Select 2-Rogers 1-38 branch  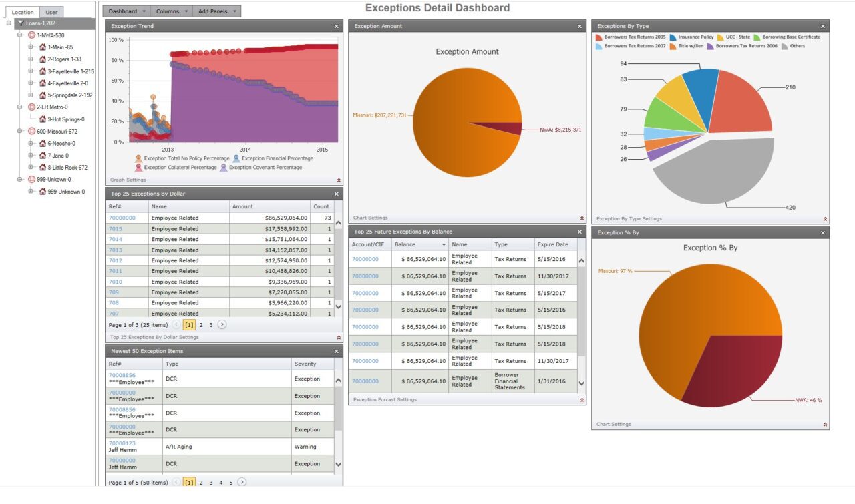point(65,59)
